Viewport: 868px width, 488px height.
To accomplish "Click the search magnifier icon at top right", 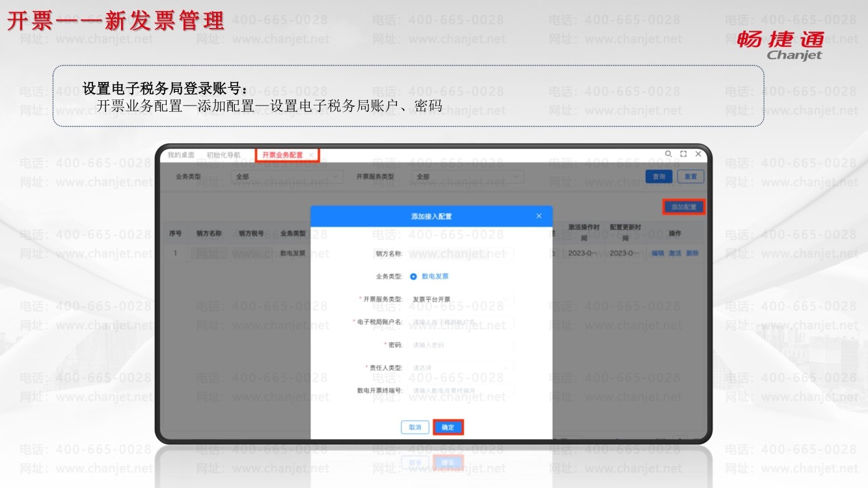I will coord(668,154).
